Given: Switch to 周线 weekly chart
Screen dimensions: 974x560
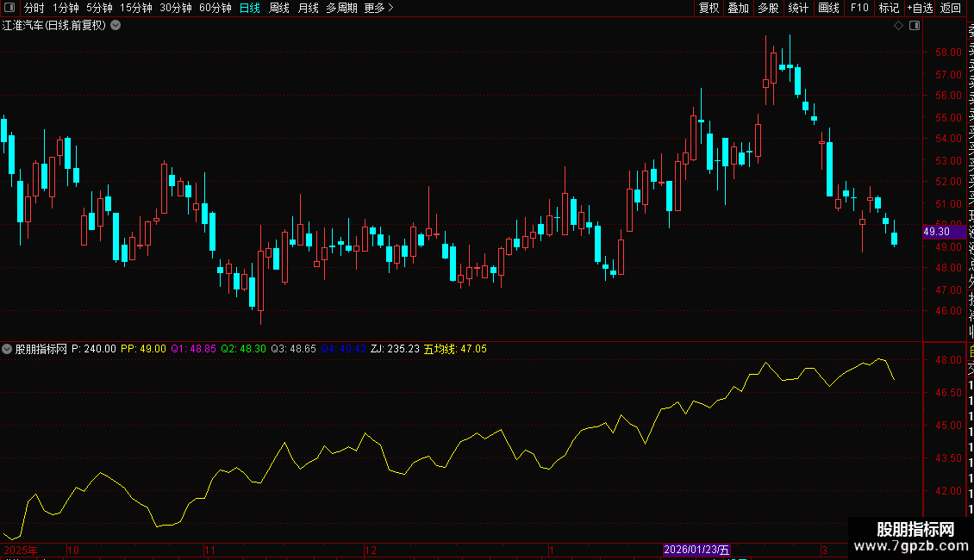Looking at the screenshot, I should pyautogui.click(x=279, y=8).
